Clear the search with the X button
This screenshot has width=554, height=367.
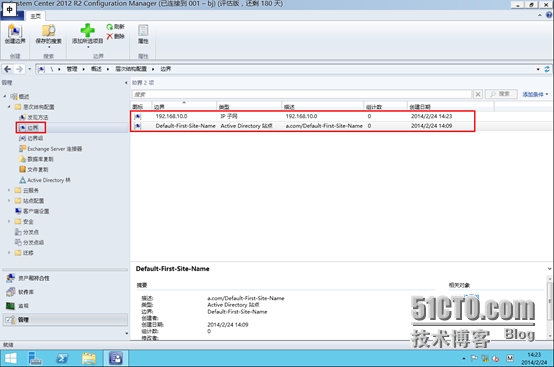tap(478, 94)
